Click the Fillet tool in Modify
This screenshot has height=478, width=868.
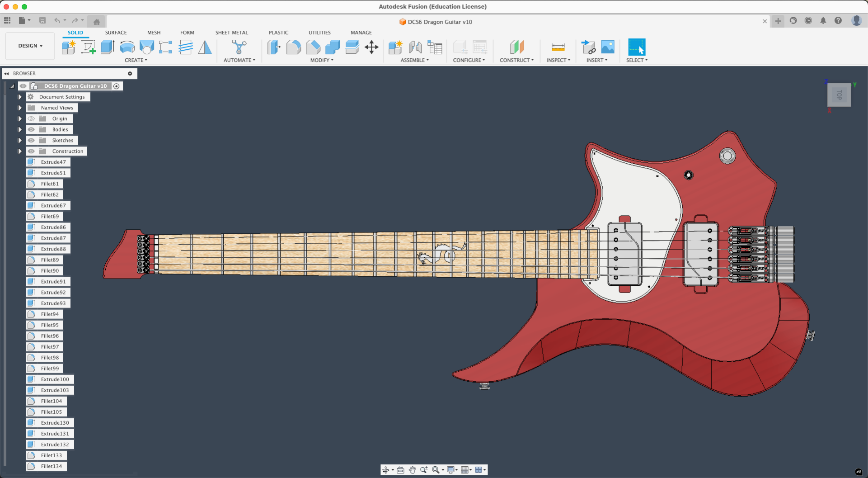point(293,47)
